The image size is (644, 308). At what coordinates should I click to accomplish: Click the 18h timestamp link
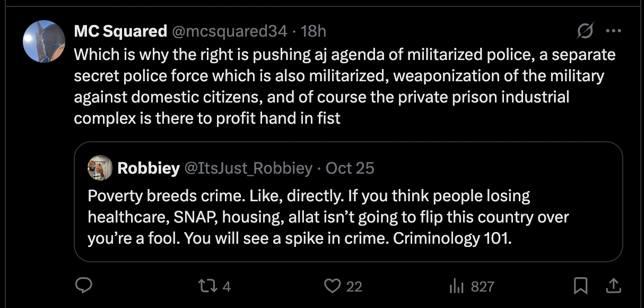[x=313, y=31]
